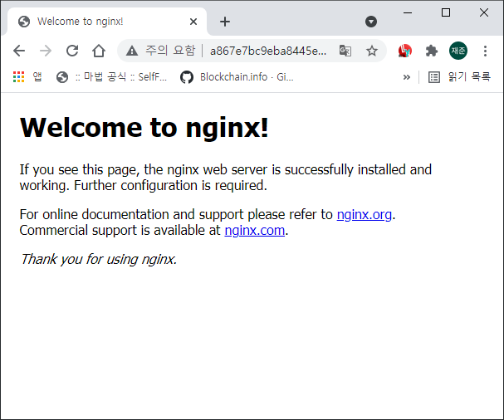Image resolution: width=504 pixels, height=420 pixels.
Task: Select the Welcome to nginx! tab
Action: click(106, 22)
